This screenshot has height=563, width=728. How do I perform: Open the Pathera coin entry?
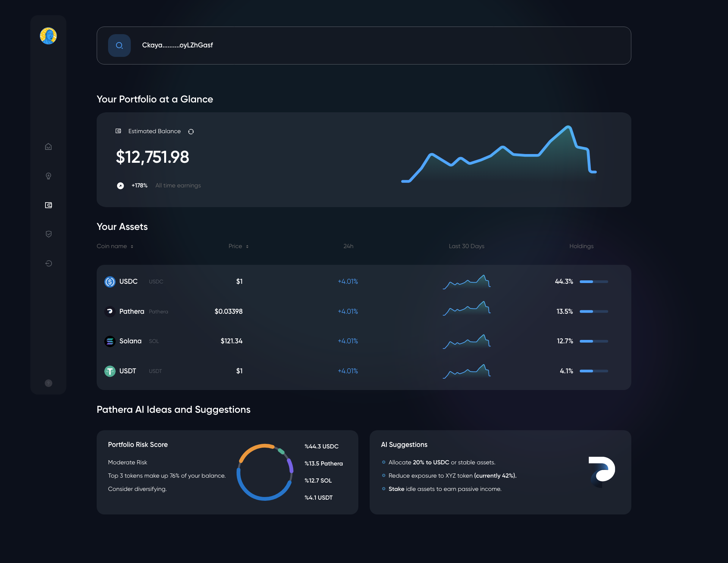[x=132, y=311]
